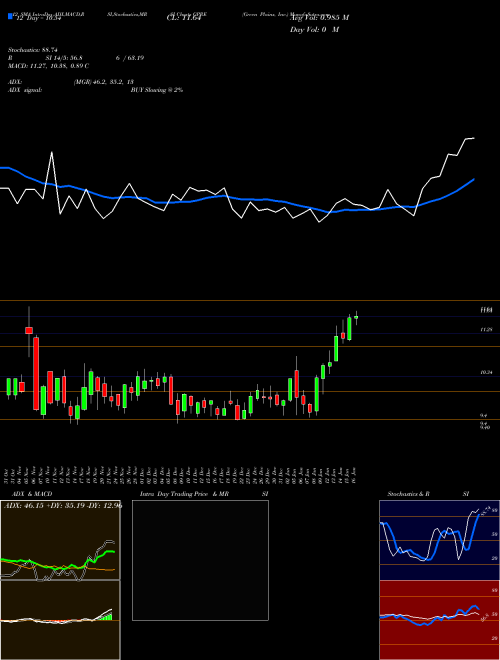Image resolution: width=500 pixels, height=660 pixels.
Task: Click the tall red candlestick near chart start
Action: pyautogui.click(x=36, y=373)
